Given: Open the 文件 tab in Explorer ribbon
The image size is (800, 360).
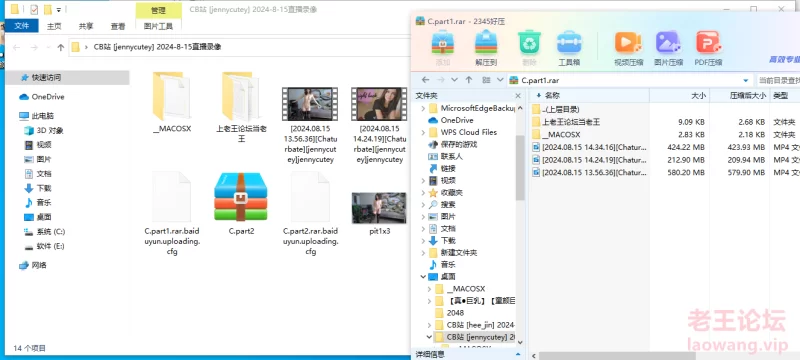Looking at the screenshot, I should [x=22, y=26].
